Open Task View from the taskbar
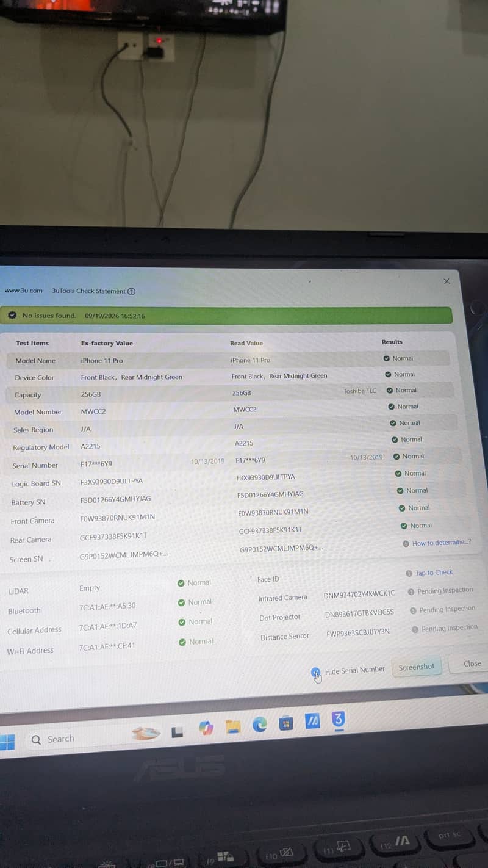Viewport: 488px width, 868px height. pyautogui.click(x=178, y=731)
